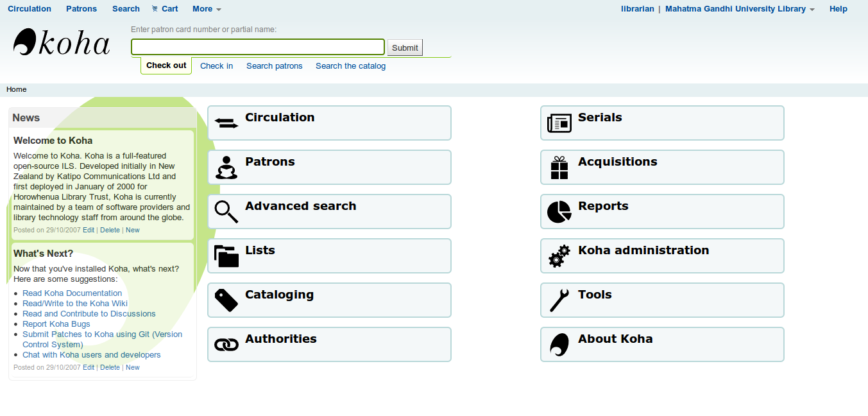Image resolution: width=868 pixels, height=416 pixels.
Task: Click New under What's Next? news
Action: click(x=133, y=367)
